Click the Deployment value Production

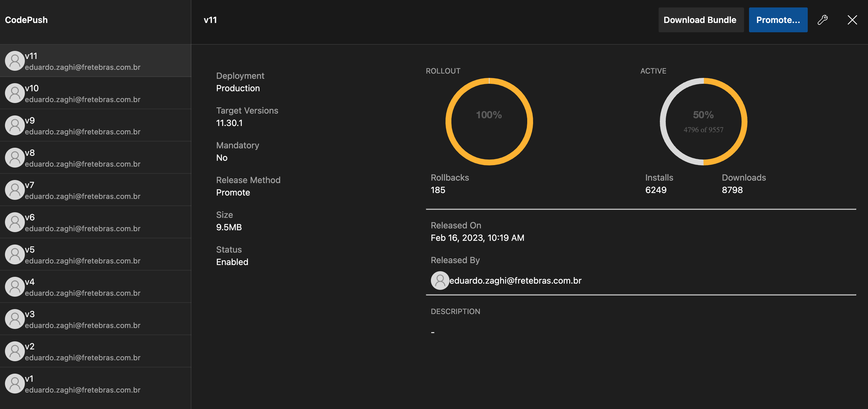(x=238, y=88)
